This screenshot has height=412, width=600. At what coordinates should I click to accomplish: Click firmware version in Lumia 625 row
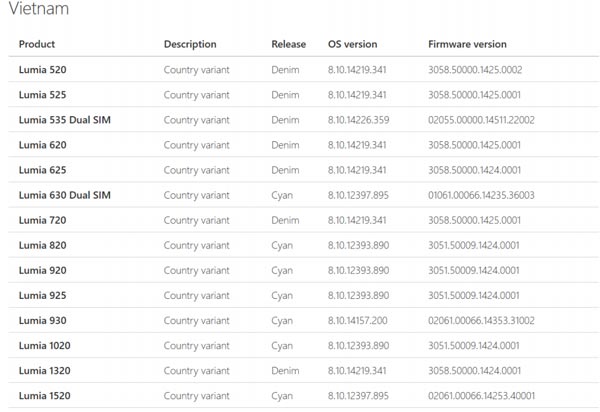pos(474,170)
